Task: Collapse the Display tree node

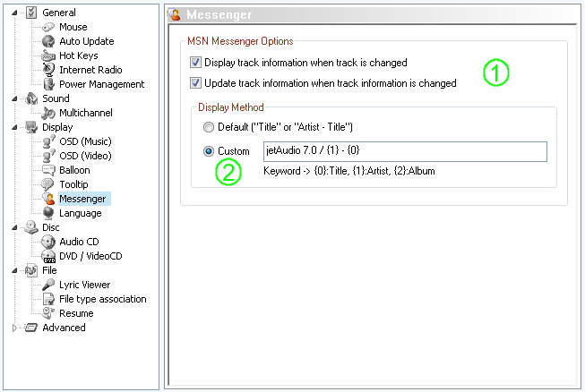Action: tap(14, 127)
